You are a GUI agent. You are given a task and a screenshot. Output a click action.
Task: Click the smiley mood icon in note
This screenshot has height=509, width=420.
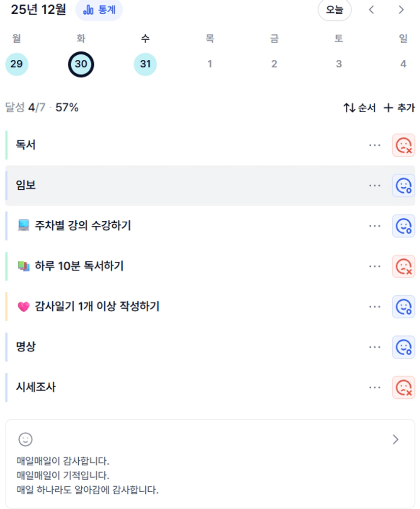click(x=25, y=439)
